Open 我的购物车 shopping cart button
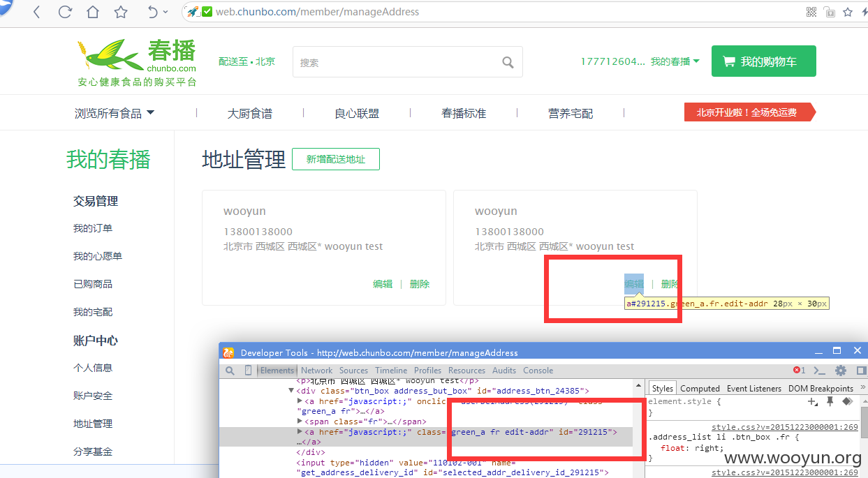The height and width of the screenshot is (478, 868). [x=763, y=61]
